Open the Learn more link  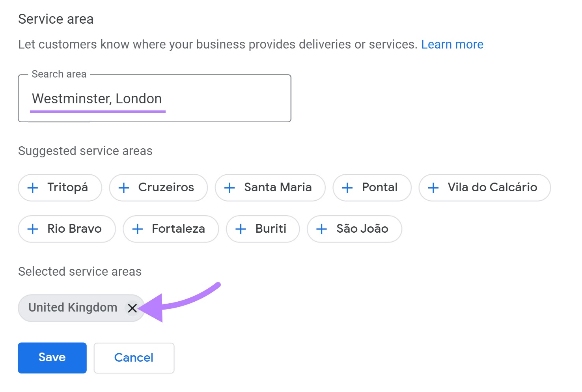[x=452, y=45]
